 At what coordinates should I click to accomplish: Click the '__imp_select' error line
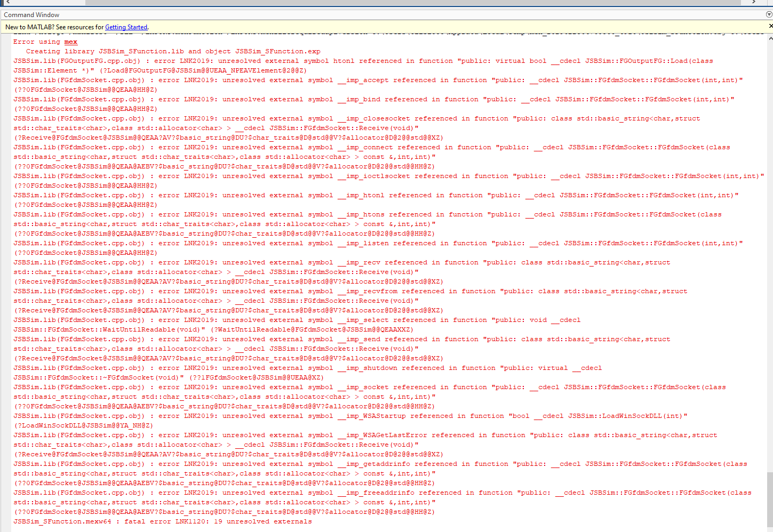297,320
